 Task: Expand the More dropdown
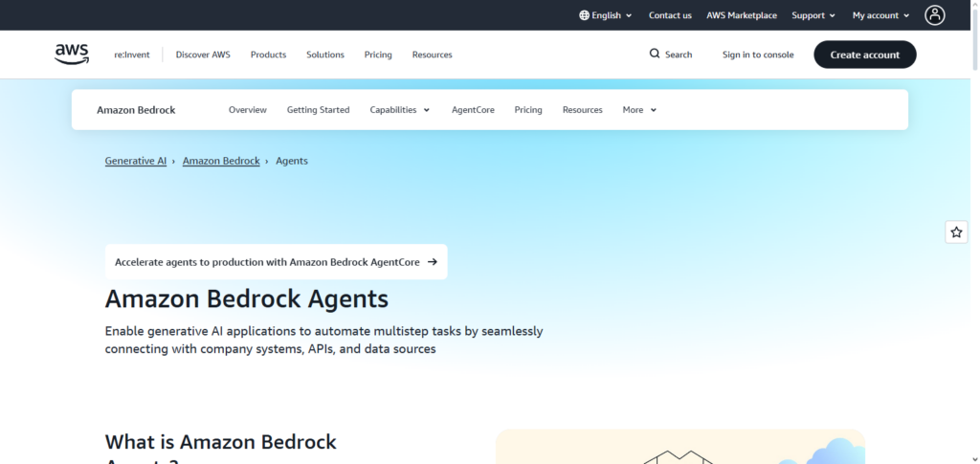pos(639,110)
